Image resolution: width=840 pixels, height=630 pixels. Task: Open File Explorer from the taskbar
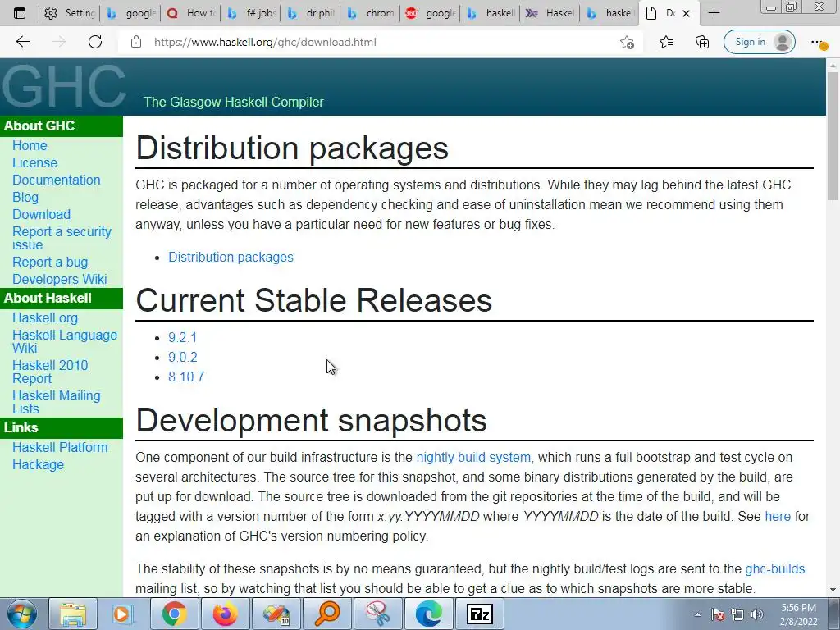tap(73, 614)
